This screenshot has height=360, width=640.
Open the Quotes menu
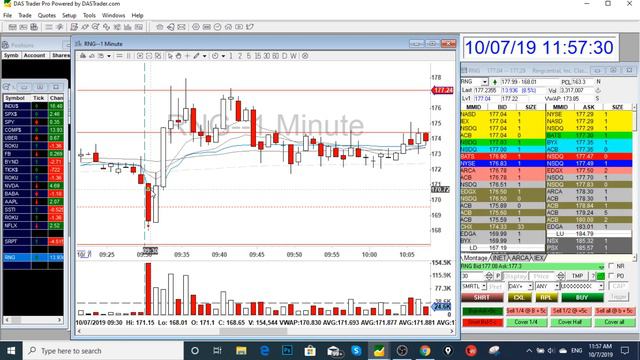pyautogui.click(x=47, y=15)
